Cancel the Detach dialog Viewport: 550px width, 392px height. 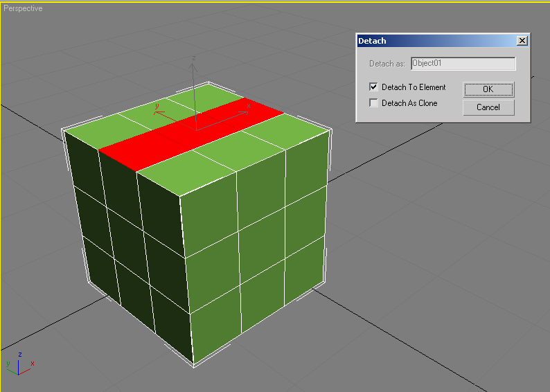tap(488, 107)
